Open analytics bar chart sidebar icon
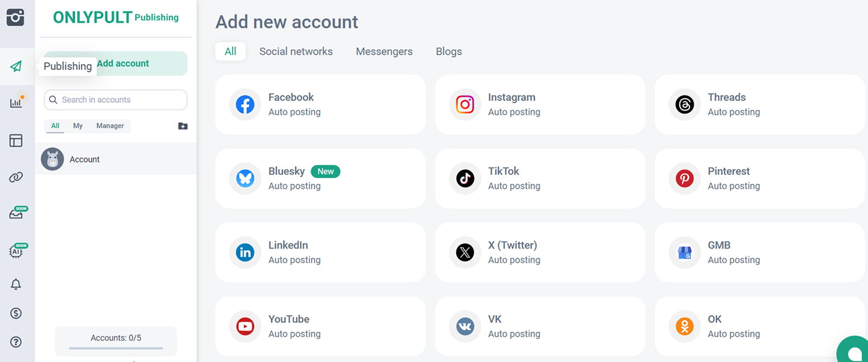868x362 pixels. tap(16, 103)
